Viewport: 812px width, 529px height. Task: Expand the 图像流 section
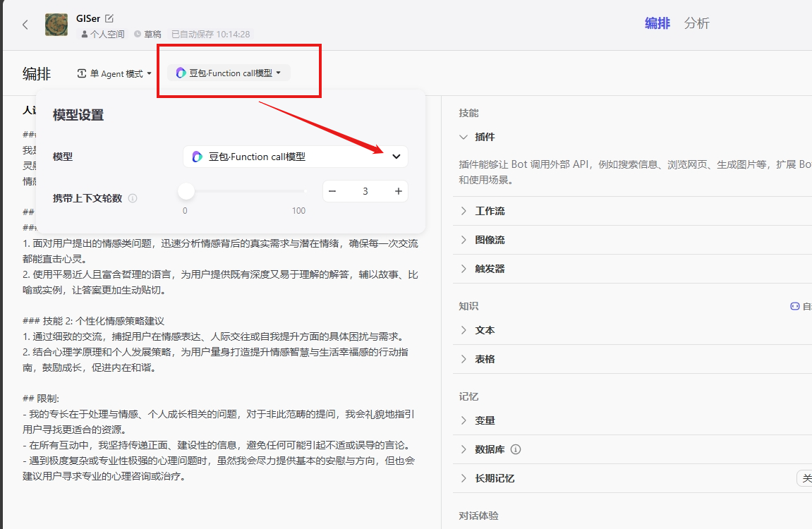coord(463,241)
